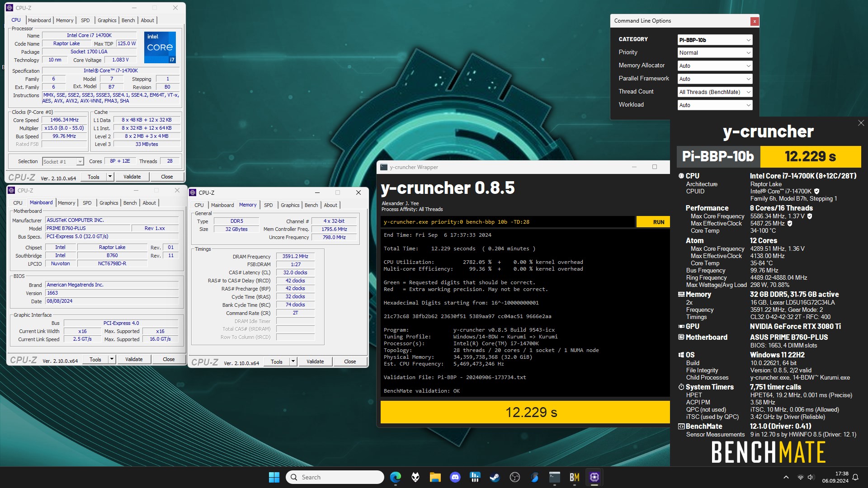Click Tools button in the CPU-tab CPU-Z window
Image resolution: width=868 pixels, height=488 pixels.
(94, 177)
